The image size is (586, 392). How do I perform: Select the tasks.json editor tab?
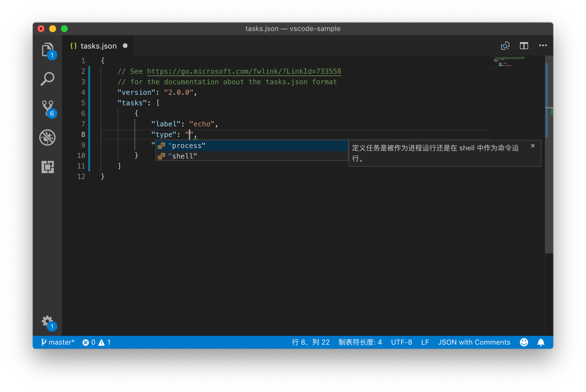coord(98,46)
